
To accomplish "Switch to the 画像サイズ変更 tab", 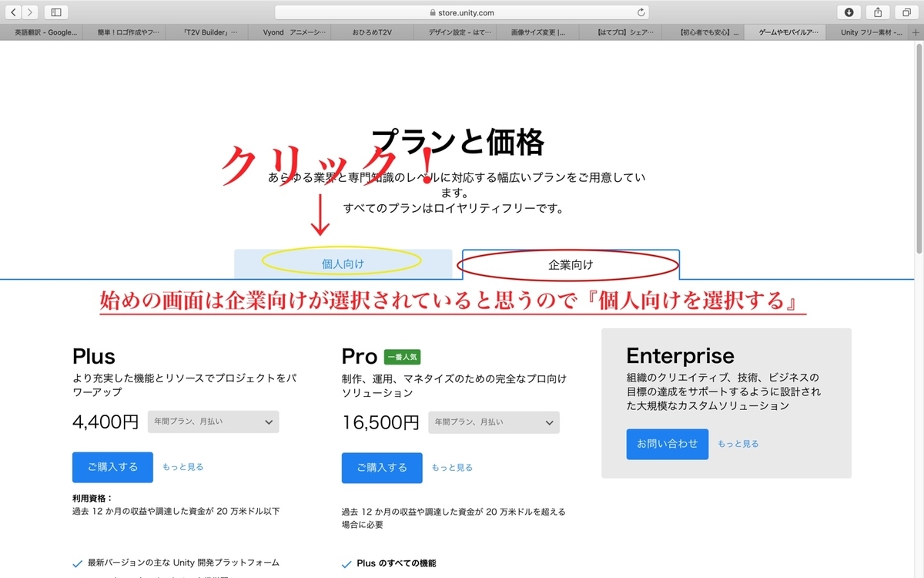I will click(537, 33).
